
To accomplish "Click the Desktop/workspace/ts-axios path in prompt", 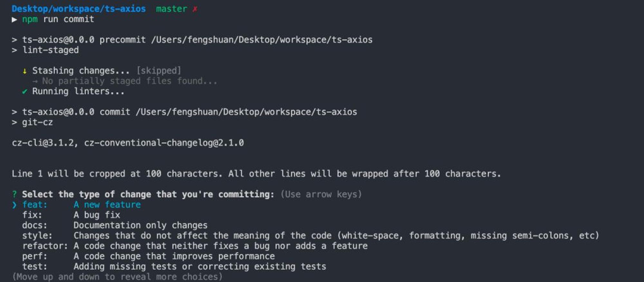I will click(79, 9).
